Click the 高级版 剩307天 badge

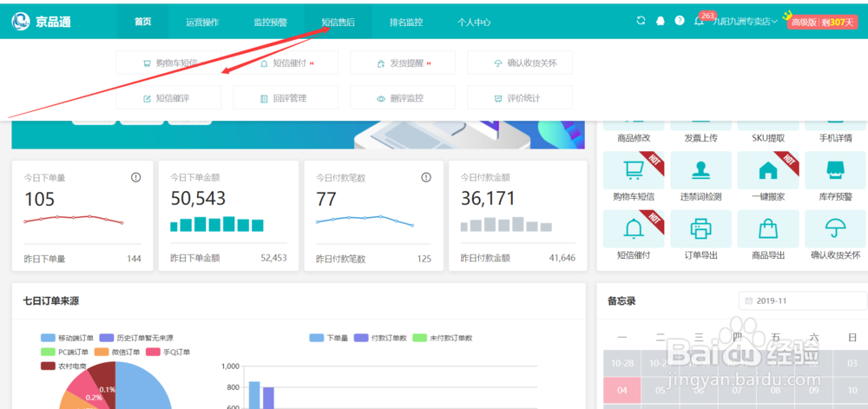822,22
